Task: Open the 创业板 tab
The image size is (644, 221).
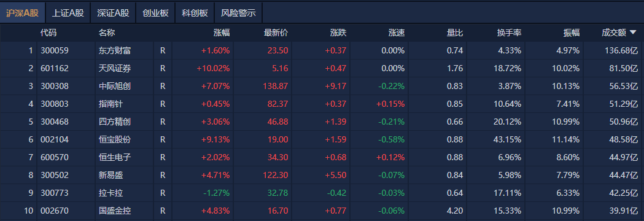Action: (155, 13)
